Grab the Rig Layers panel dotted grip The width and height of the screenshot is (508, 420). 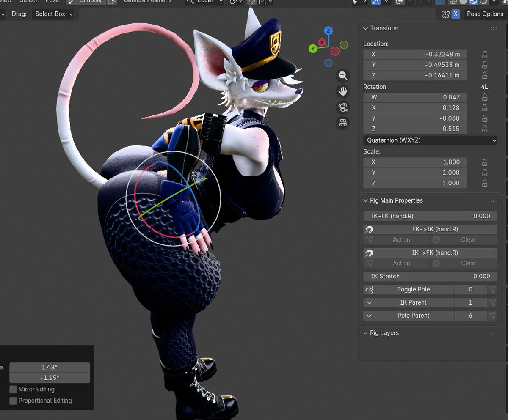[494, 333]
